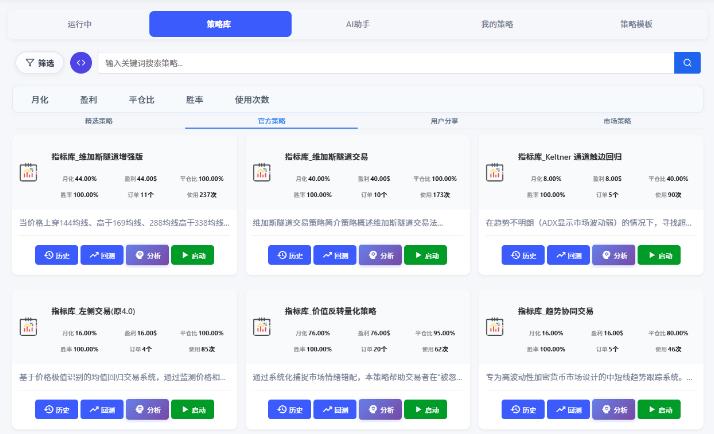Select the 用户分享 sub-tab
Viewport: 714px width, 434px height.
pos(444,121)
